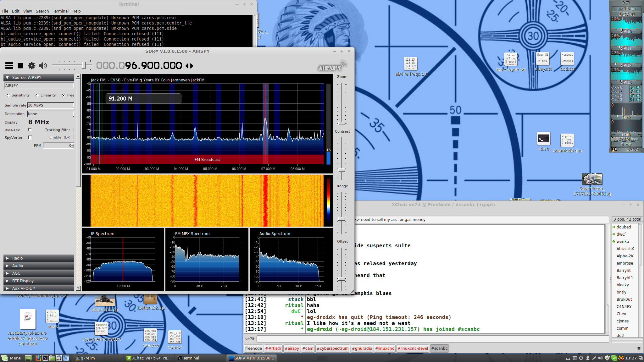Expand the Aux VFO-1 panel

tap(38, 288)
